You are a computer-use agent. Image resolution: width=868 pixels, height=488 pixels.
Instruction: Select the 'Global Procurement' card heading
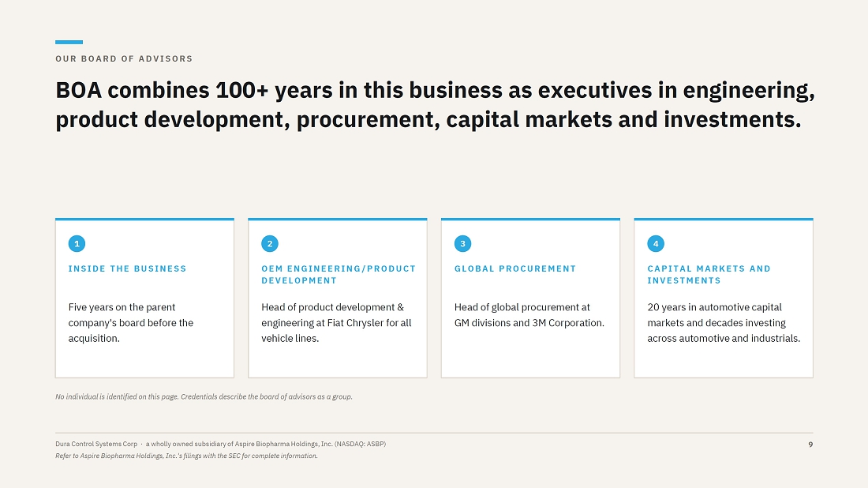coord(515,268)
